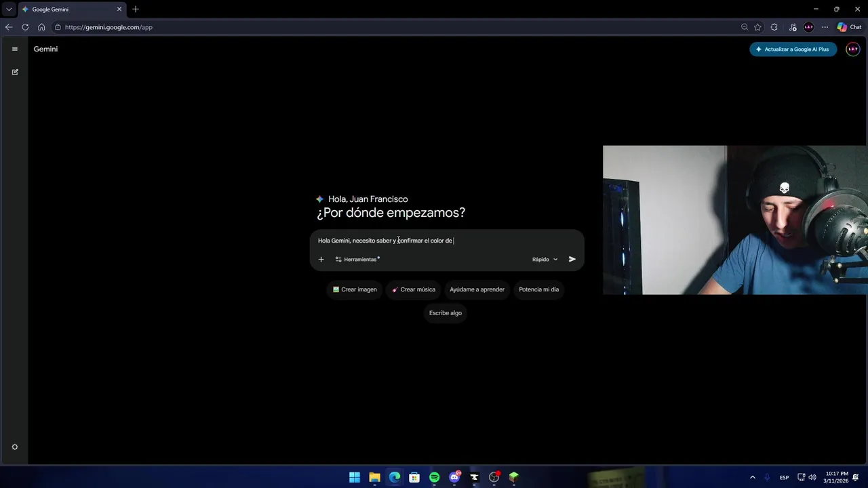Go back with the browser back arrow

coord(9,27)
